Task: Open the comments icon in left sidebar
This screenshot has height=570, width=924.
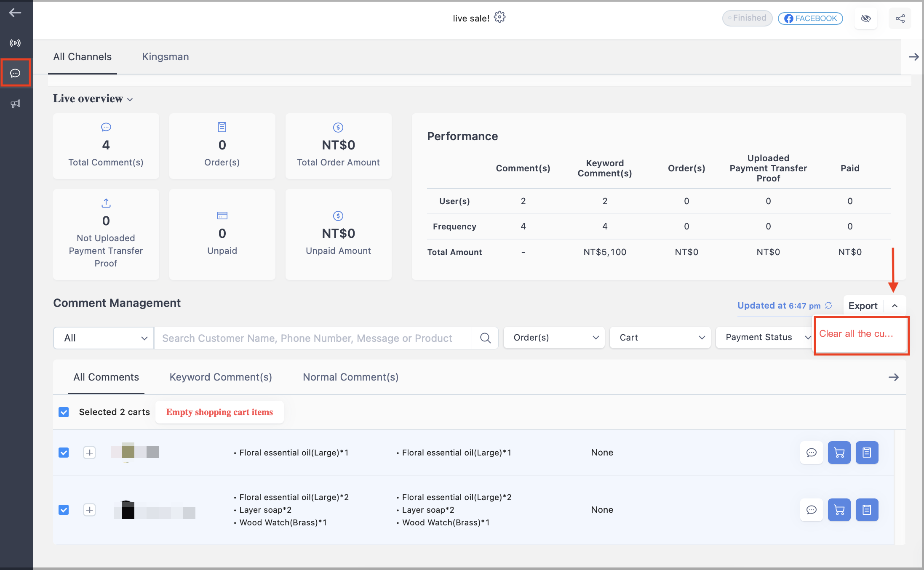Action: [15, 73]
